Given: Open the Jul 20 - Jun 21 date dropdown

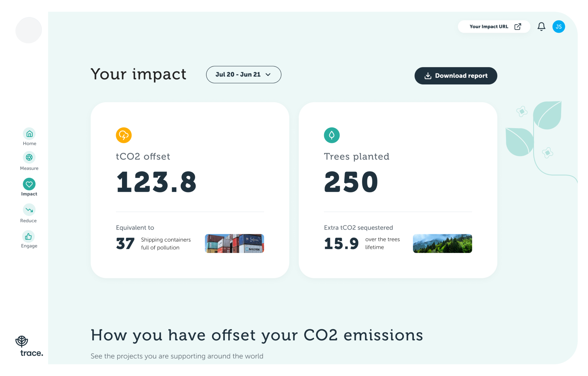Looking at the screenshot, I should pyautogui.click(x=243, y=74).
